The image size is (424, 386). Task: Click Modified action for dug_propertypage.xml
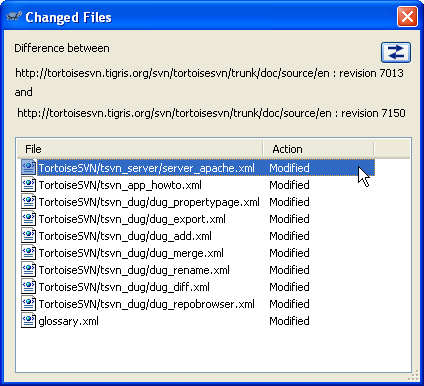pos(289,202)
